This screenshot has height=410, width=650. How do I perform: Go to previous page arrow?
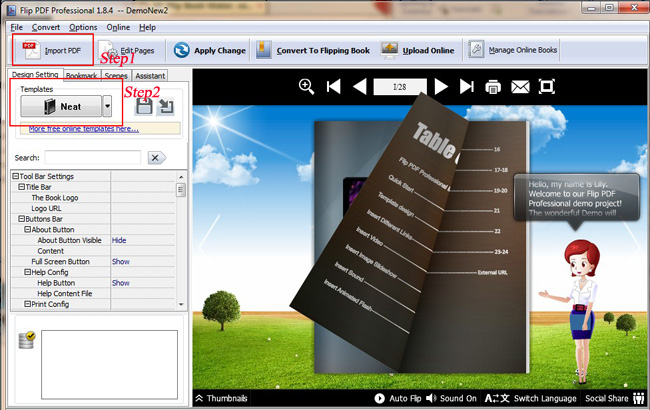point(359,87)
